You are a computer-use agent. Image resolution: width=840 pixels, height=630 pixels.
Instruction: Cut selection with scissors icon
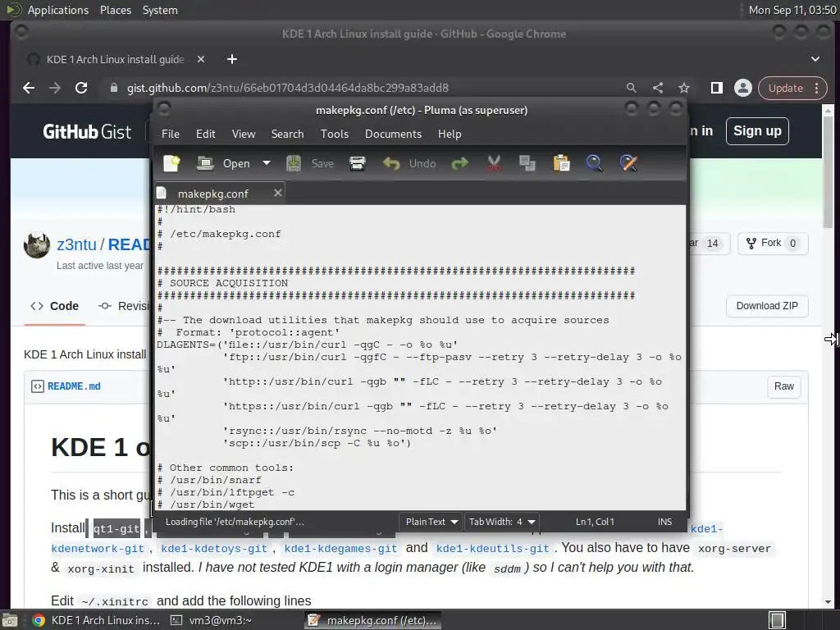click(x=494, y=163)
